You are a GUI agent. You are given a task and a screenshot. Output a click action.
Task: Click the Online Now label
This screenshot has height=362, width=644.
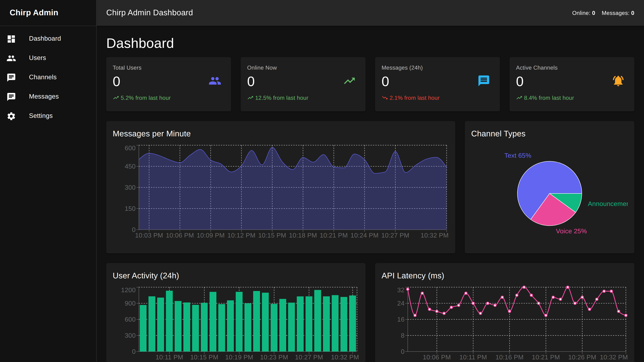point(262,68)
